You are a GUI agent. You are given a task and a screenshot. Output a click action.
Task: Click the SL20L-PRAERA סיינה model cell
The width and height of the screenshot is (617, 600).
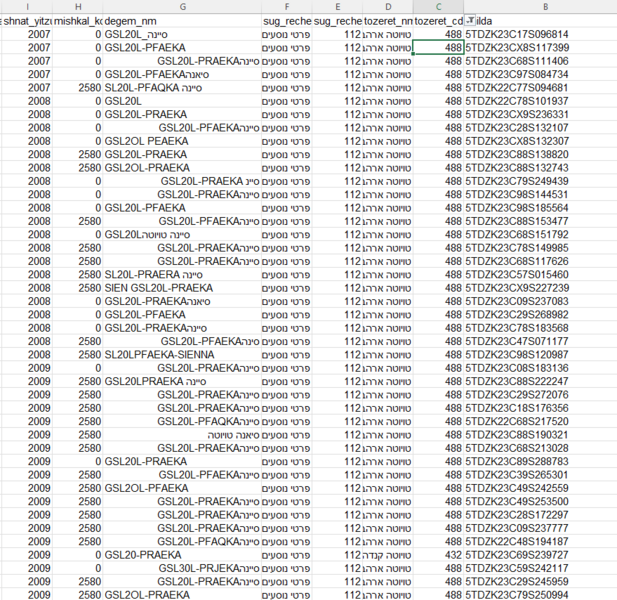(182, 275)
